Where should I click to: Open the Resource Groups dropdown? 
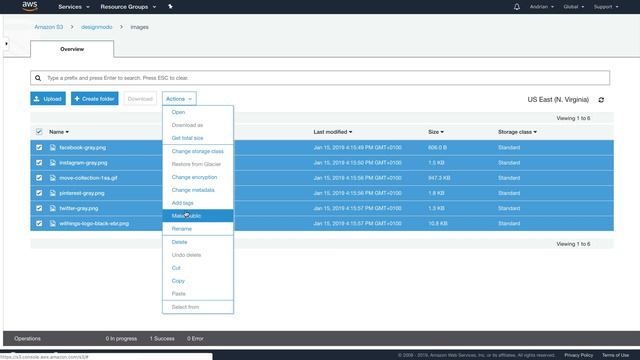pos(128,7)
